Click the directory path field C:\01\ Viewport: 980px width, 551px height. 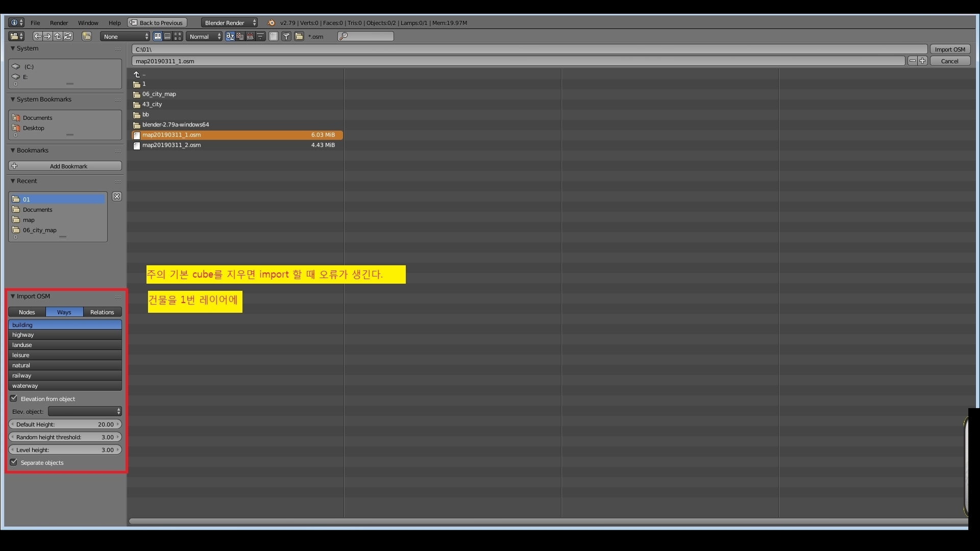coord(529,49)
